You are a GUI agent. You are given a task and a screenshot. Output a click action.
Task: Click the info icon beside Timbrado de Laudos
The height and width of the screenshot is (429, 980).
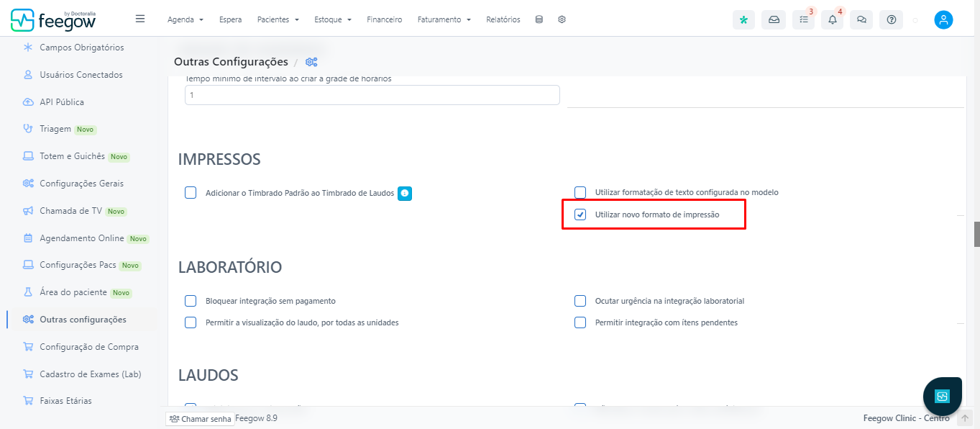(405, 193)
